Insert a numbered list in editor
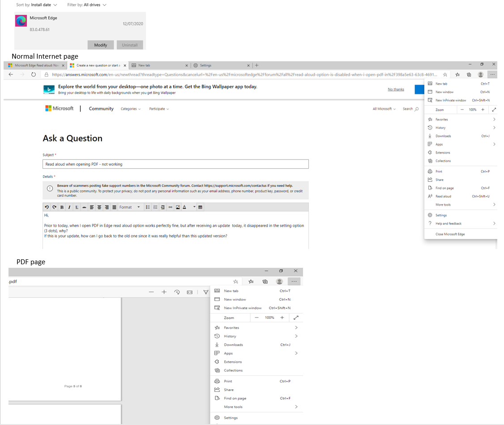The height and width of the screenshot is (425, 504). 155,207
